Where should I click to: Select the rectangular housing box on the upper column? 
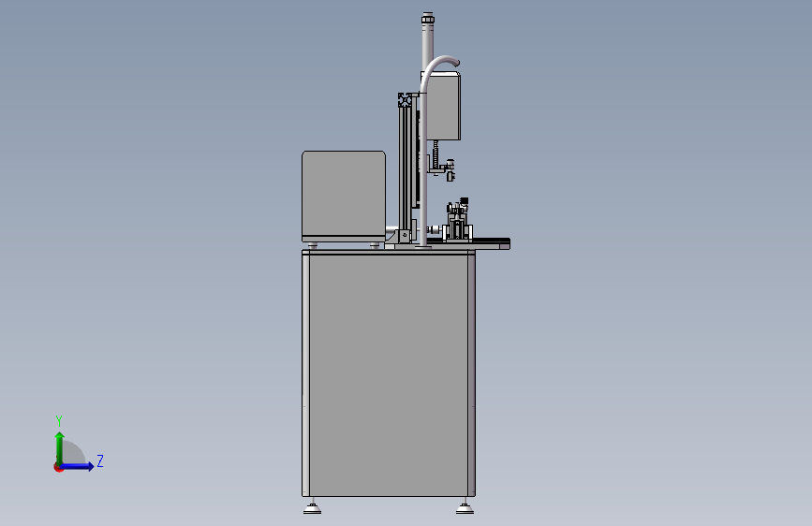[443, 107]
